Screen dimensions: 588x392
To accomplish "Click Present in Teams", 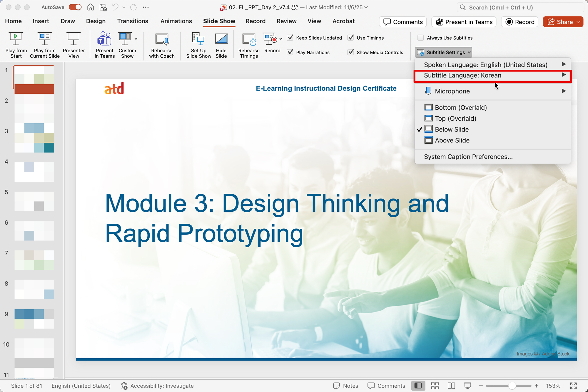I will coord(104,45).
